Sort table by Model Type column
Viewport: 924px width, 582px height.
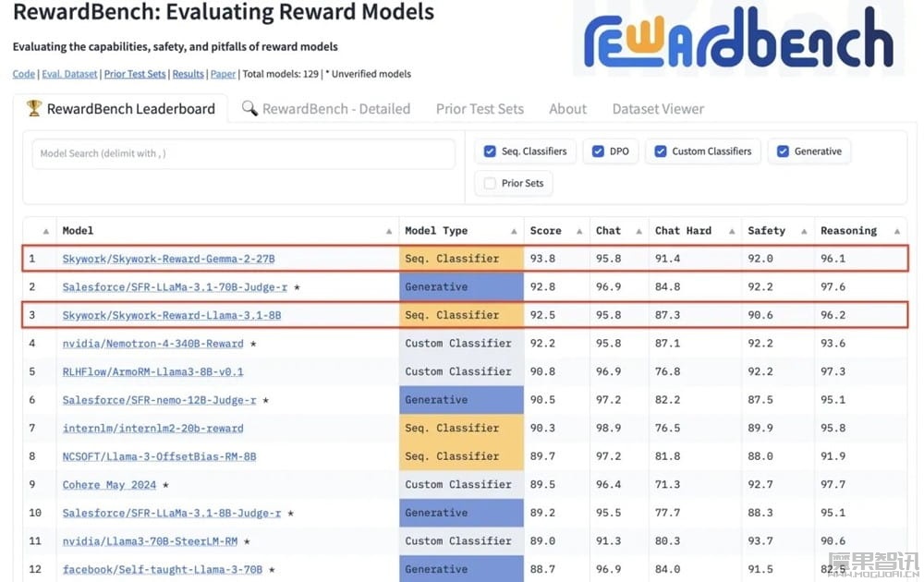[x=514, y=232]
